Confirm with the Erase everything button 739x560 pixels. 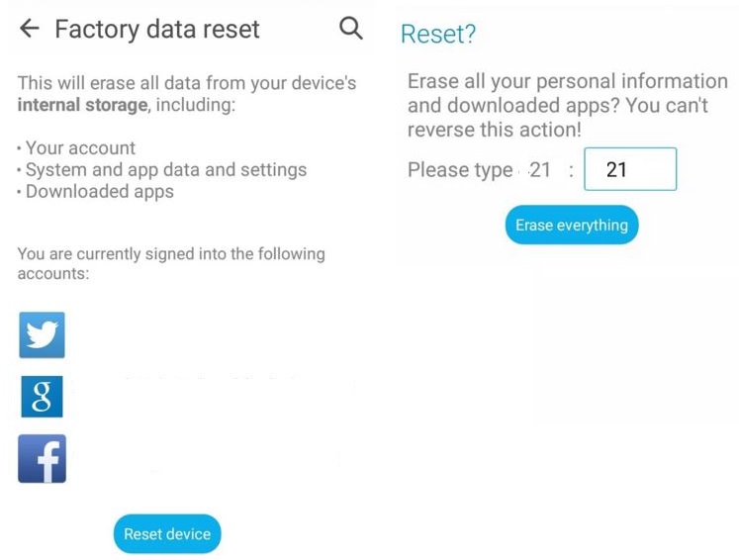[572, 225]
